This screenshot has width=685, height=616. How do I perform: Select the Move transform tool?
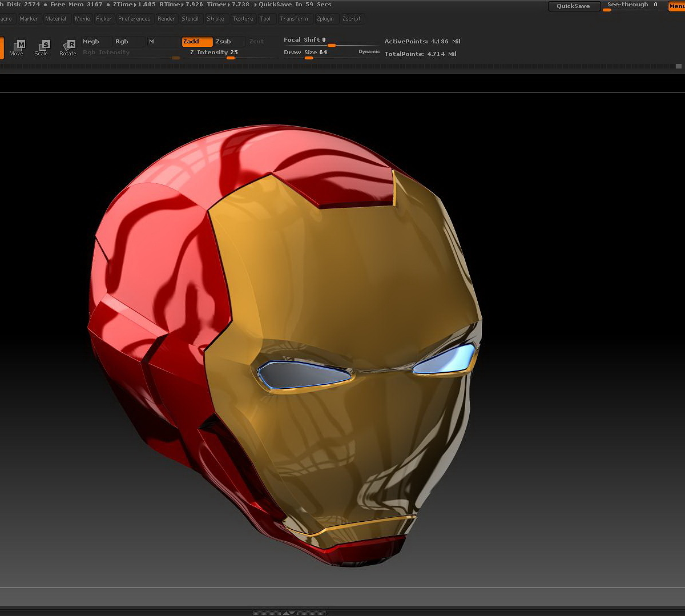click(17, 47)
